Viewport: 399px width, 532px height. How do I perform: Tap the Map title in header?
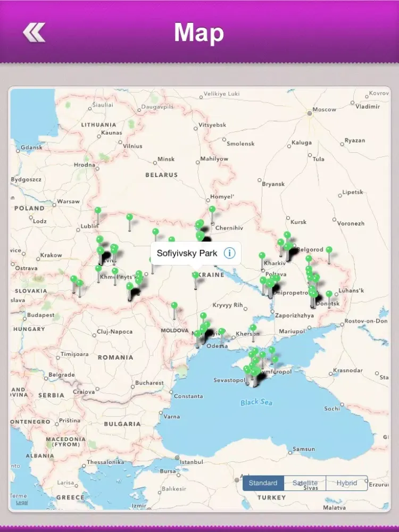[199, 32]
